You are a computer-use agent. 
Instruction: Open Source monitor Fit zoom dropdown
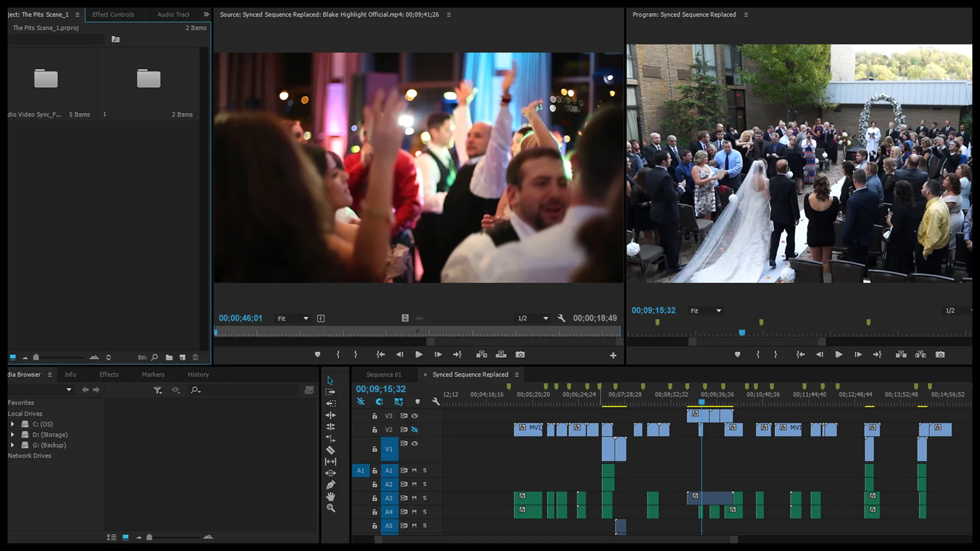coord(293,318)
